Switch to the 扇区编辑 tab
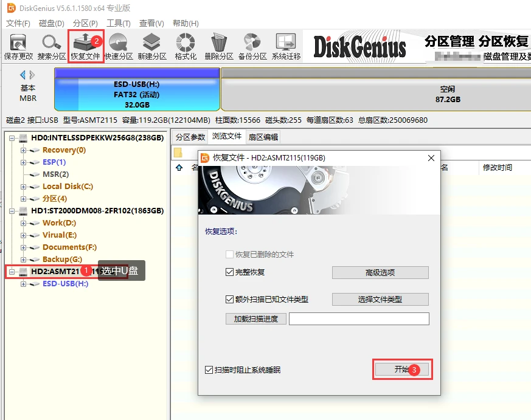This screenshot has height=420, width=531. (263, 137)
